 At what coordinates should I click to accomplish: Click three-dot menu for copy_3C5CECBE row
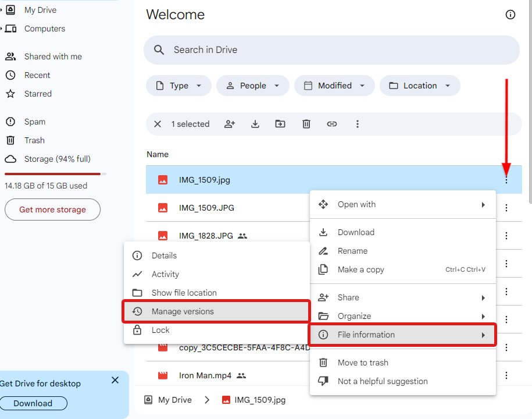(x=506, y=347)
